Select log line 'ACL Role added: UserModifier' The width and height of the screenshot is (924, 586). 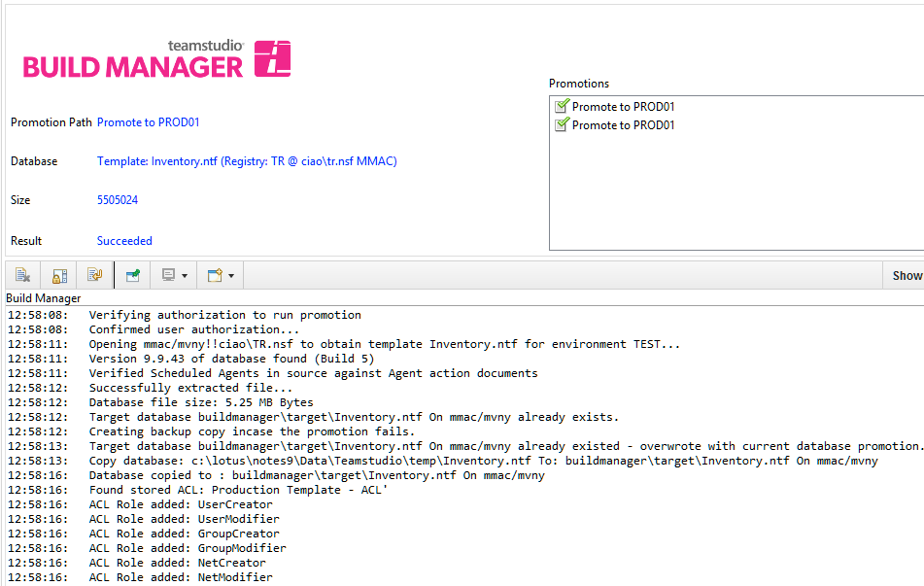185,519
